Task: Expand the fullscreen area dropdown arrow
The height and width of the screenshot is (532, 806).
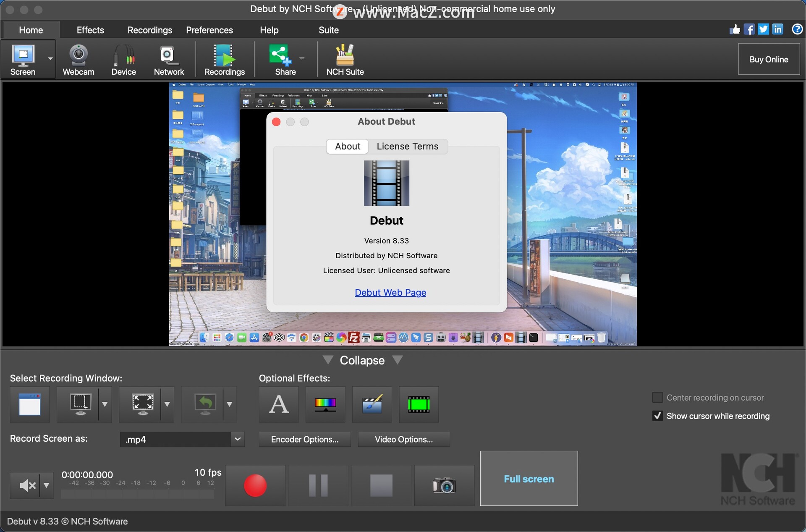Action: [167, 404]
